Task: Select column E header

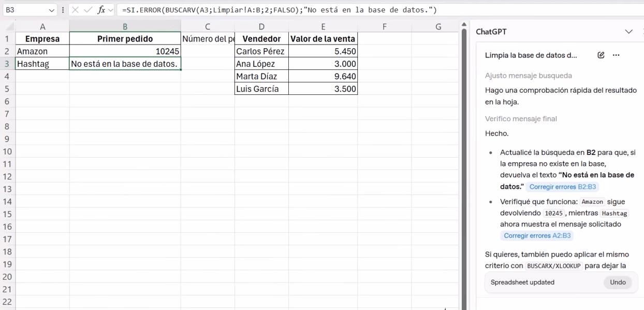Action: (x=323, y=27)
